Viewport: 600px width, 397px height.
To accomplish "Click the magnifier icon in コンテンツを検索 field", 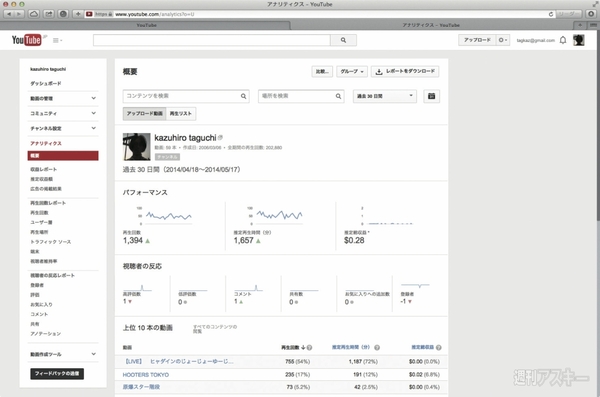I will point(243,96).
